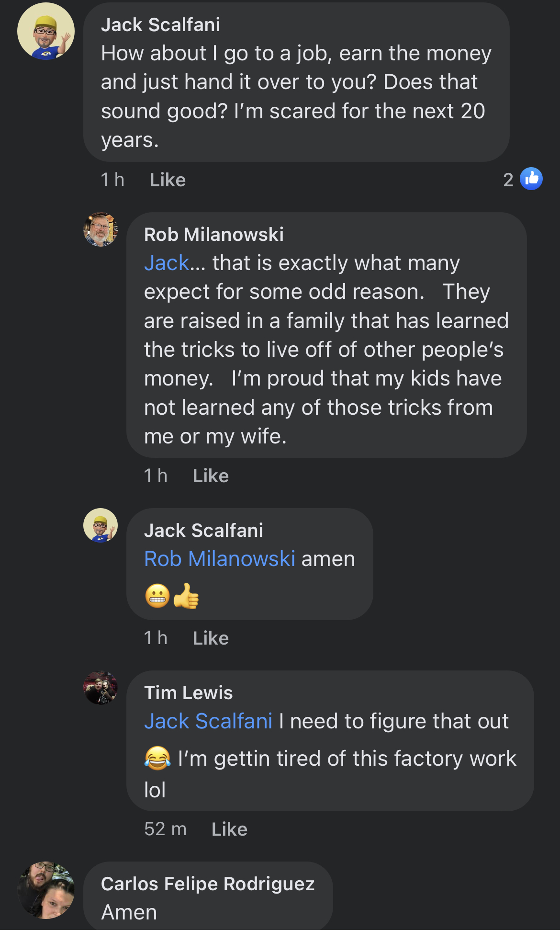560x930 pixels.
Task: Open Rob Milanowski name heading
Action: 214,235
